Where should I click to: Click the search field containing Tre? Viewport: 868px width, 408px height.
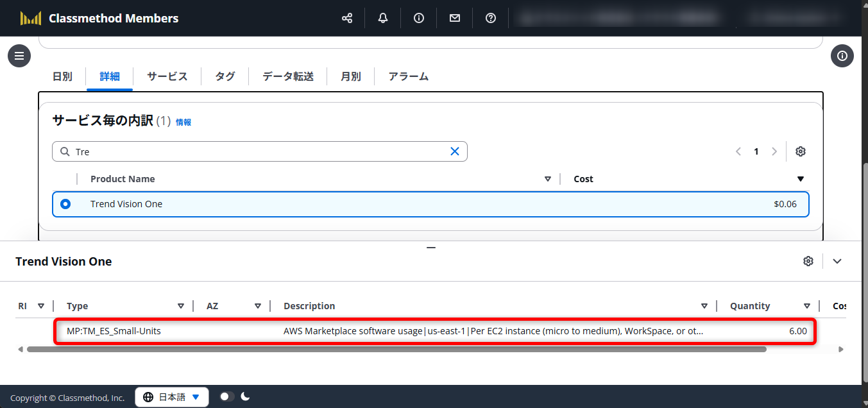[x=259, y=151]
